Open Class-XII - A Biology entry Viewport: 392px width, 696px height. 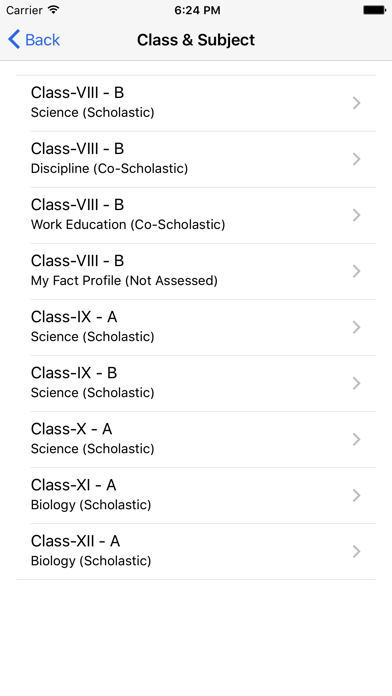[x=196, y=551]
